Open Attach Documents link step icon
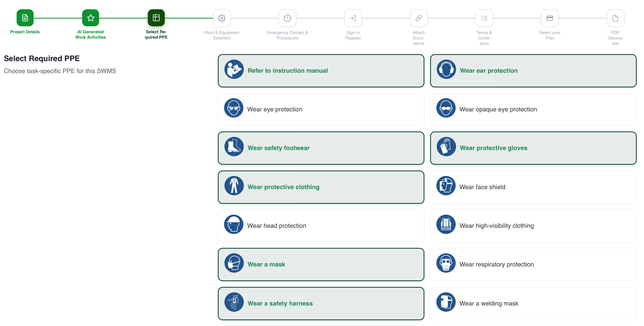This screenshot has height=326, width=644. coord(419,18)
